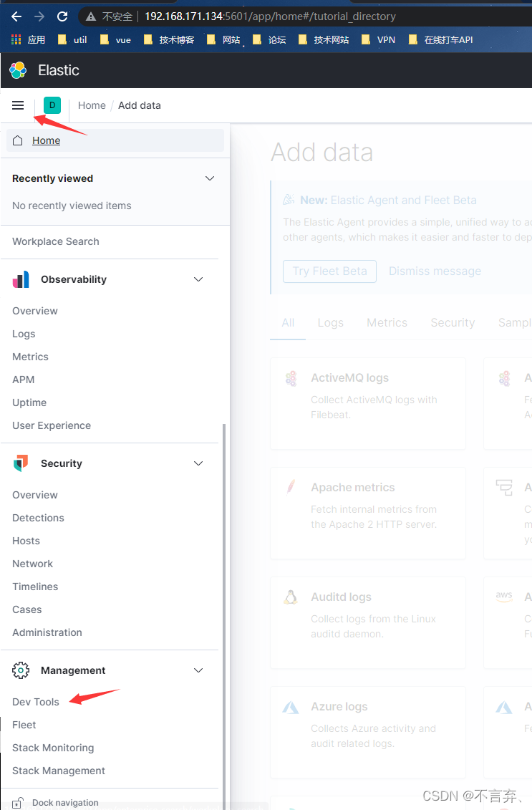Screen dimensions: 532x810
Task: Open the Azure logs card
Action: [368, 732]
